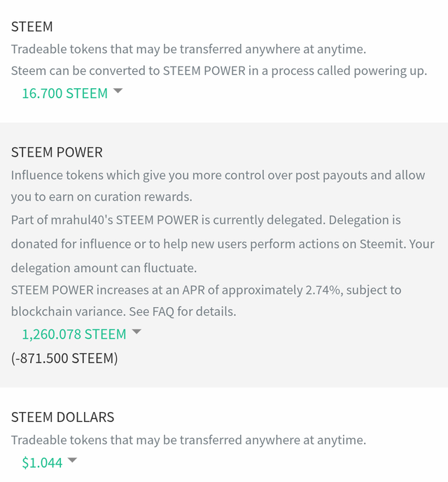The height and width of the screenshot is (482, 448).
Task: Click the Tradeable tokens description under STEEM DOLLARS
Action: click(x=188, y=440)
